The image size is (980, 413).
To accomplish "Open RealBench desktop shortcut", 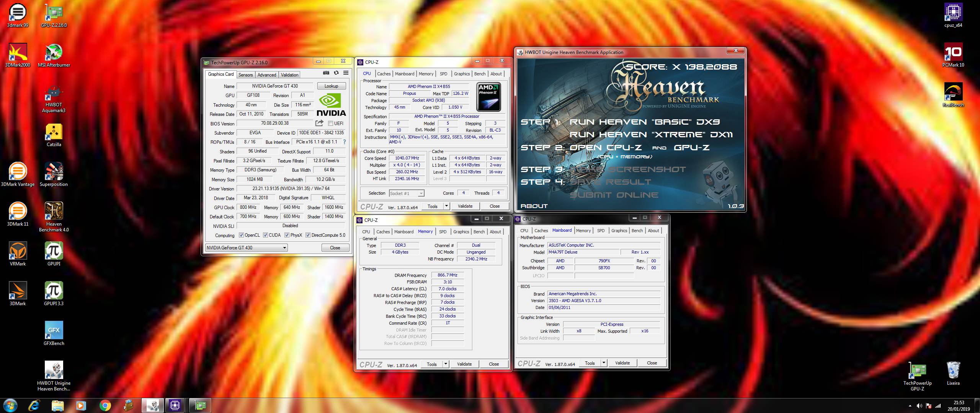I will point(953,95).
